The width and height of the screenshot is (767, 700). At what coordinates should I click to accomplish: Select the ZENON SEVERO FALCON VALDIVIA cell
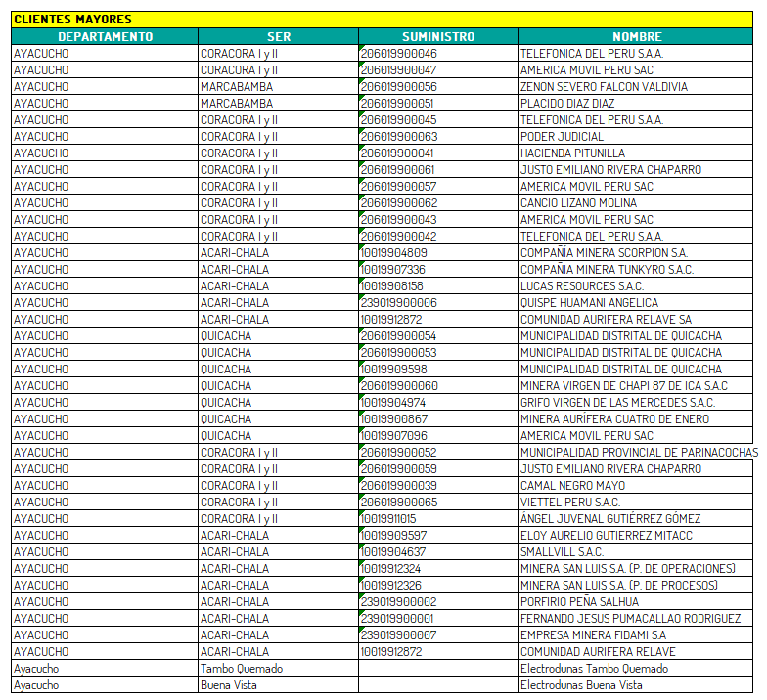604,86
